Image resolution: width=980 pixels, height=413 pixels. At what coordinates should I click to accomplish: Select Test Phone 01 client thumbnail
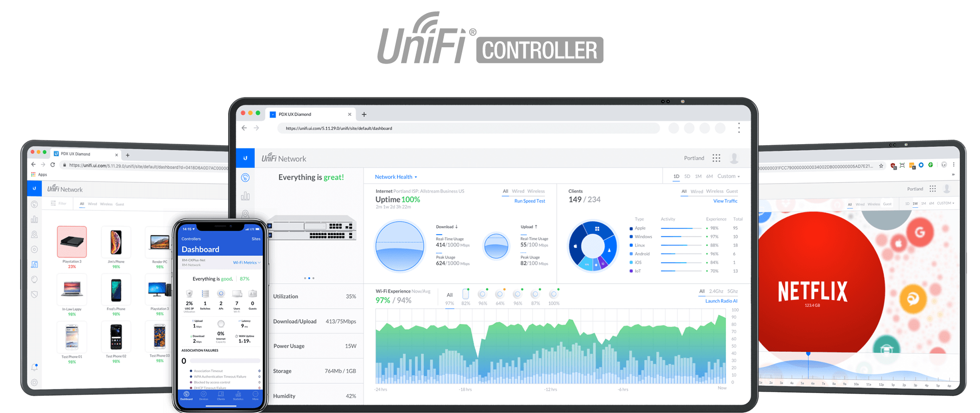coord(72,337)
